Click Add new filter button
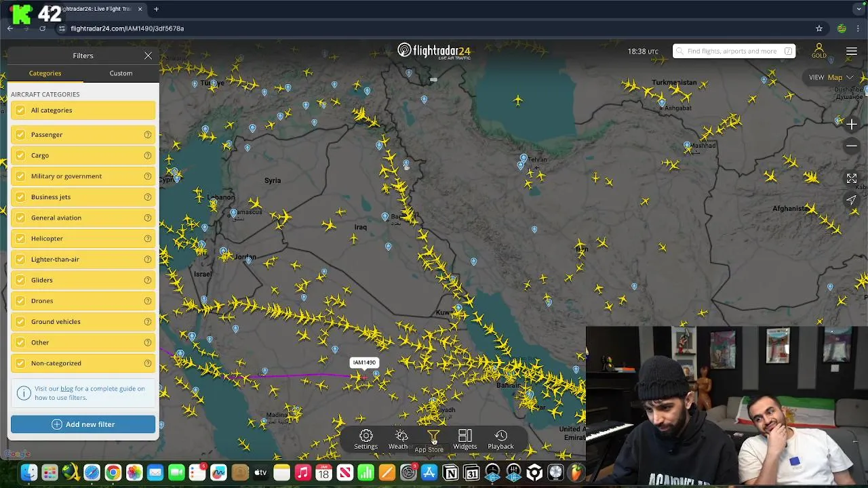Image resolution: width=868 pixels, height=488 pixels. [x=83, y=424]
